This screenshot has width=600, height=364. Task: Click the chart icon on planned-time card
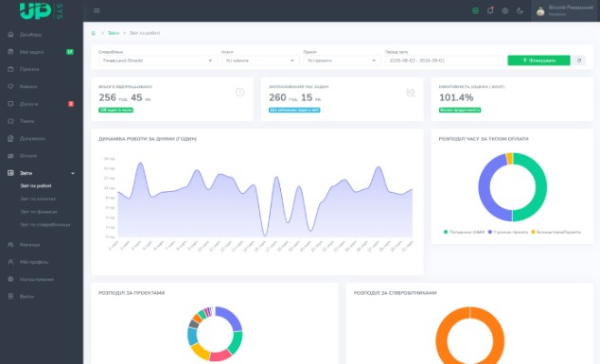tap(410, 92)
